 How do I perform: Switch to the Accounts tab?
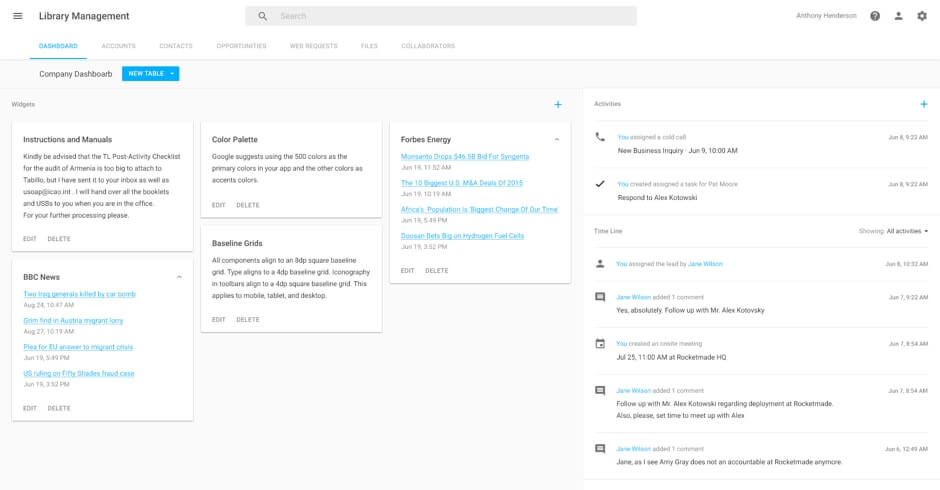(118, 46)
